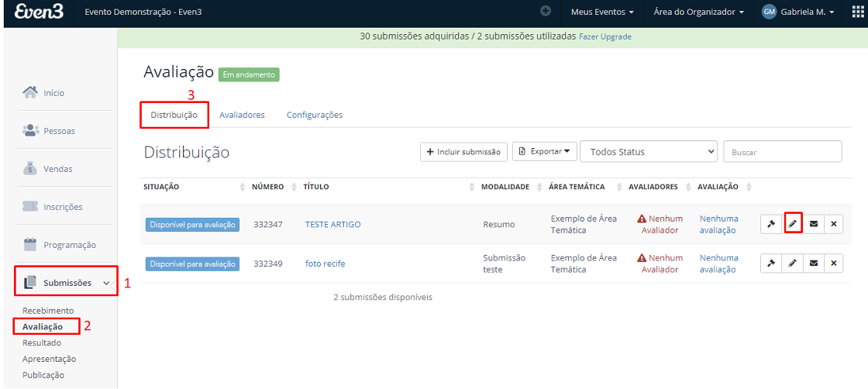The width and height of the screenshot is (868, 389).
Task: Click the 2 submissões disponíveis text
Action: point(383,297)
